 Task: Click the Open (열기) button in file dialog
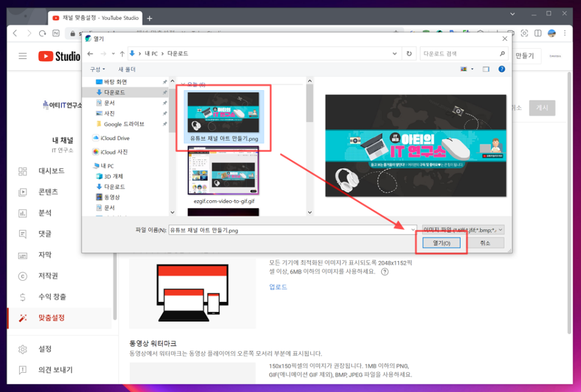[441, 243]
